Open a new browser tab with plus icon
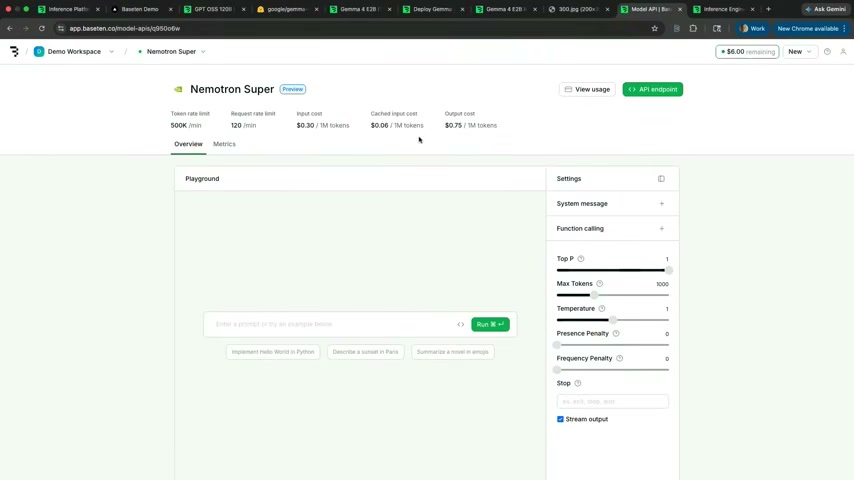This screenshot has height=480, width=854. [x=768, y=9]
